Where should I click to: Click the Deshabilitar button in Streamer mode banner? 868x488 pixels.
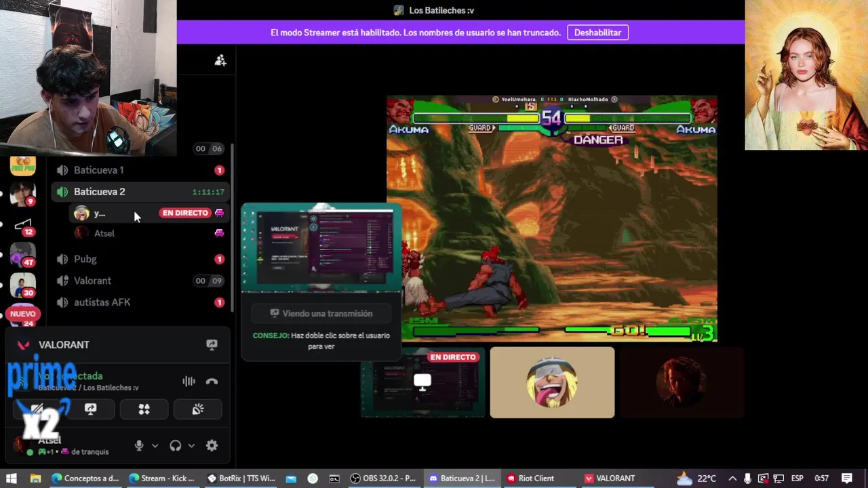pos(597,33)
